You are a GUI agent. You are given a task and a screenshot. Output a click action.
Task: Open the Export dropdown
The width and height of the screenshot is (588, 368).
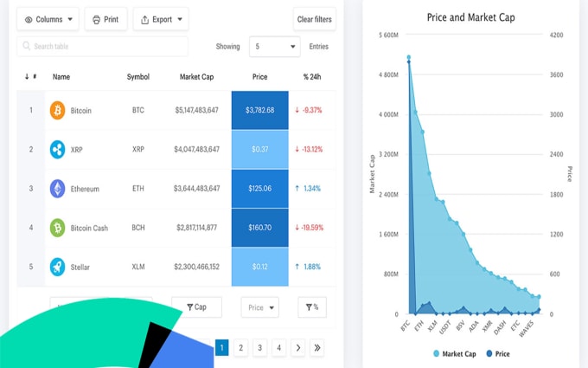click(x=161, y=19)
